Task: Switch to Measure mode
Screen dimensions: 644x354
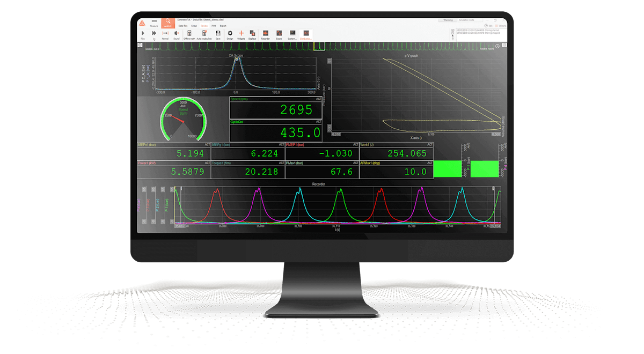Action: click(x=154, y=23)
